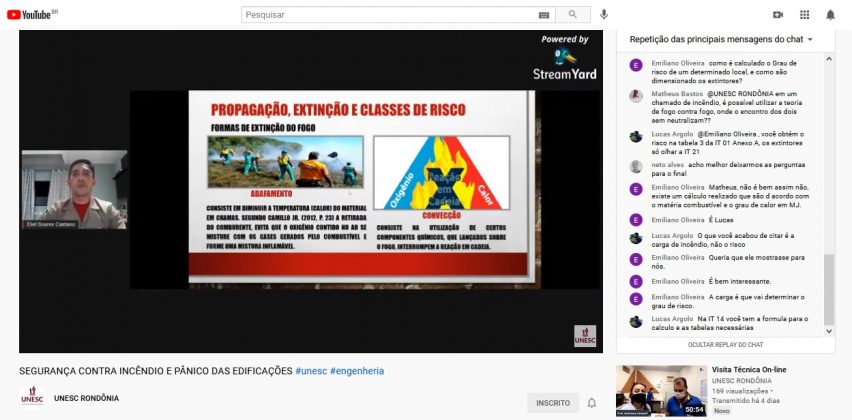Open the notifications bell in header
Image resolution: width=852 pixels, height=420 pixels.
830,15
